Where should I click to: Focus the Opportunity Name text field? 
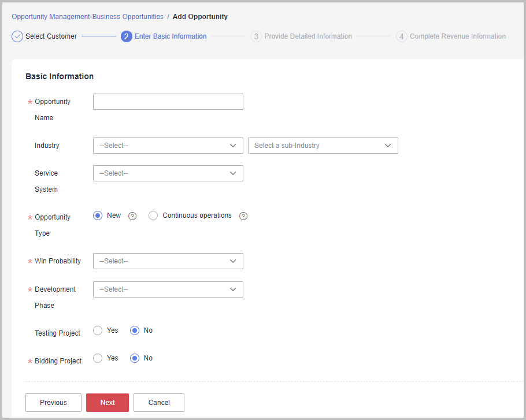(x=168, y=102)
